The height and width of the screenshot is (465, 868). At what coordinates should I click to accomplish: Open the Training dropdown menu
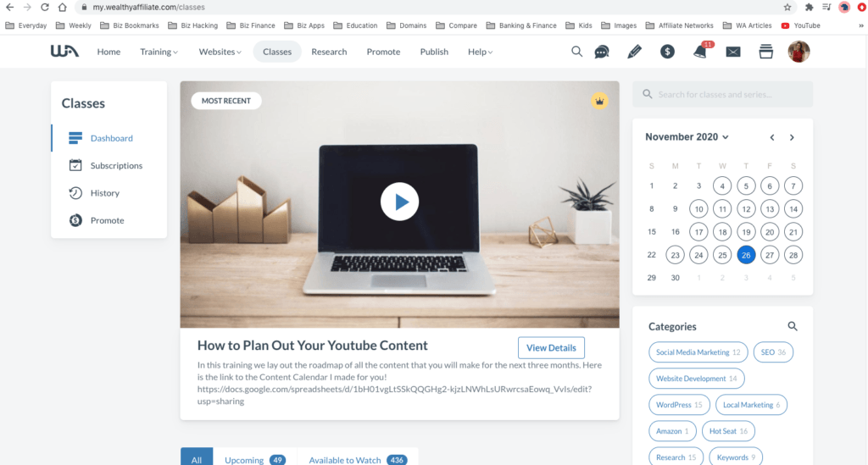tap(159, 52)
